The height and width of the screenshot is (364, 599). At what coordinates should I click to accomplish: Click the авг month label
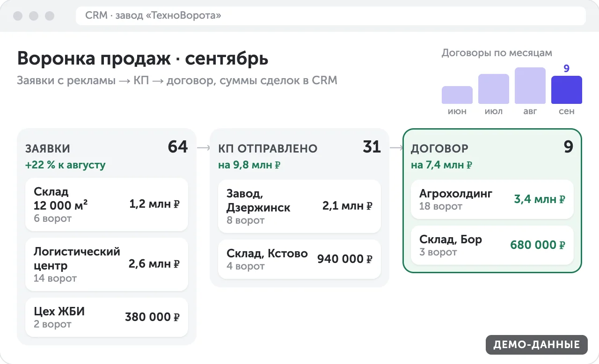pos(530,112)
